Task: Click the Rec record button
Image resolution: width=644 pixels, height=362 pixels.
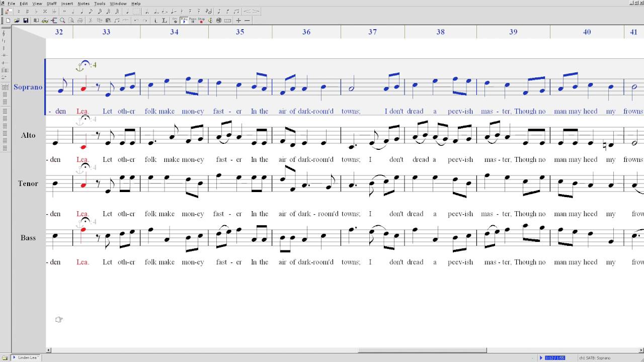Action: pyautogui.click(x=175, y=21)
